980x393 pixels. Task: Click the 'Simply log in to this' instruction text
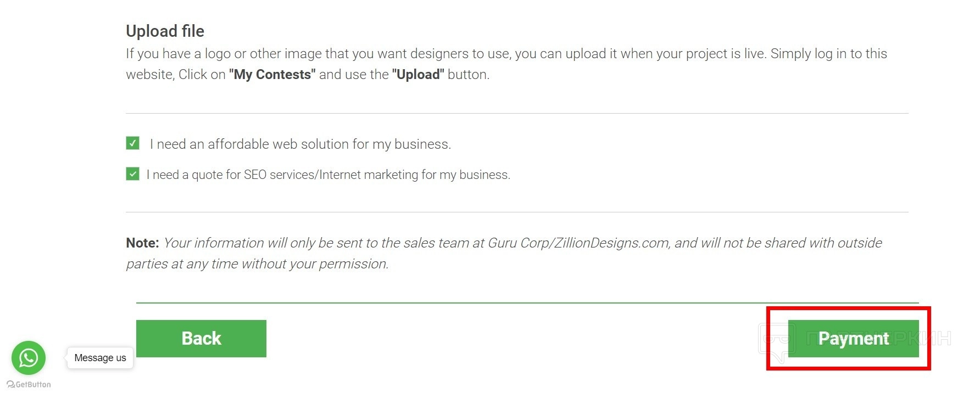click(x=828, y=54)
